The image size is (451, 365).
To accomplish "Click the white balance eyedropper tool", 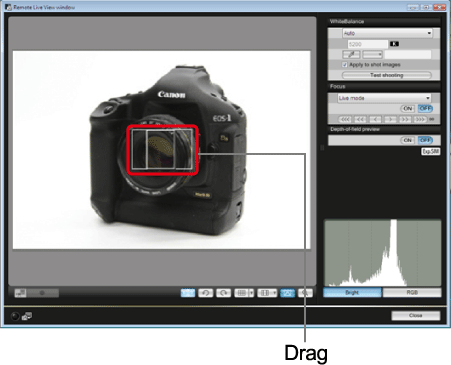I will 351,54.
